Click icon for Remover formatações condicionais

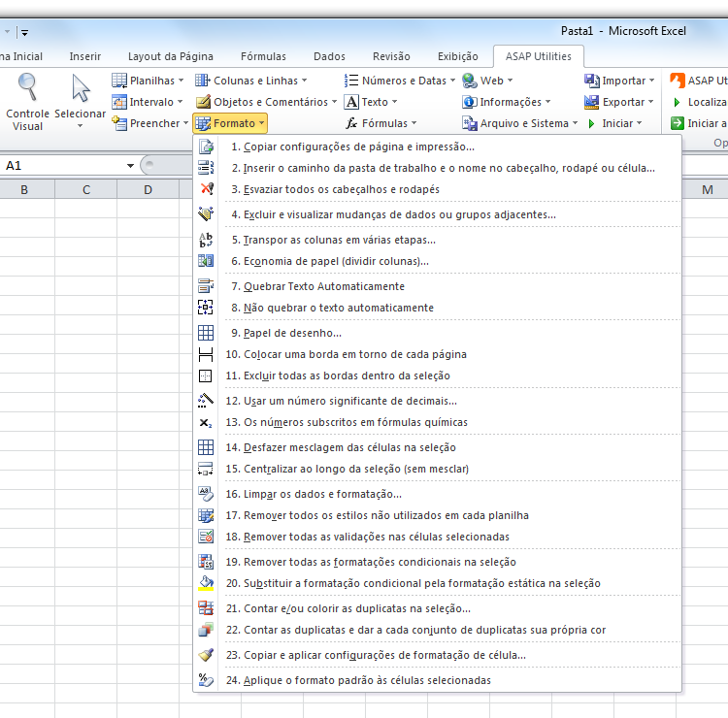[x=206, y=562]
